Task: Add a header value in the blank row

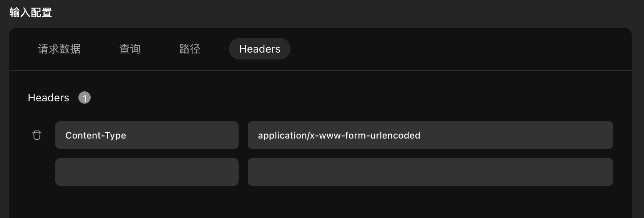Action: (x=430, y=172)
